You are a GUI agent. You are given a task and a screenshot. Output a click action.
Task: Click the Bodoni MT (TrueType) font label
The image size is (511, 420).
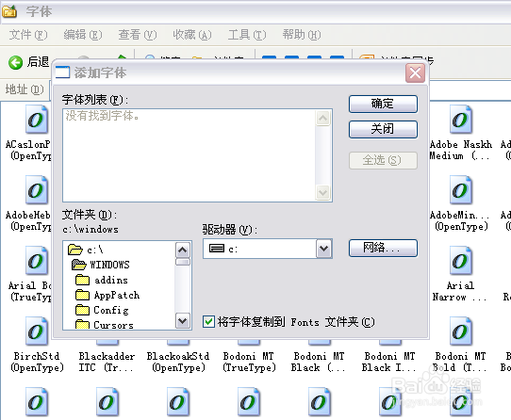click(x=249, y=362)
